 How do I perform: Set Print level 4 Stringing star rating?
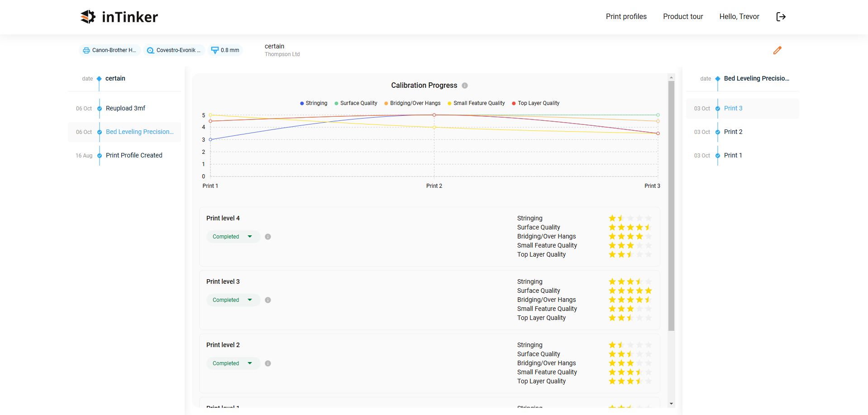click(x=630, y=218)
